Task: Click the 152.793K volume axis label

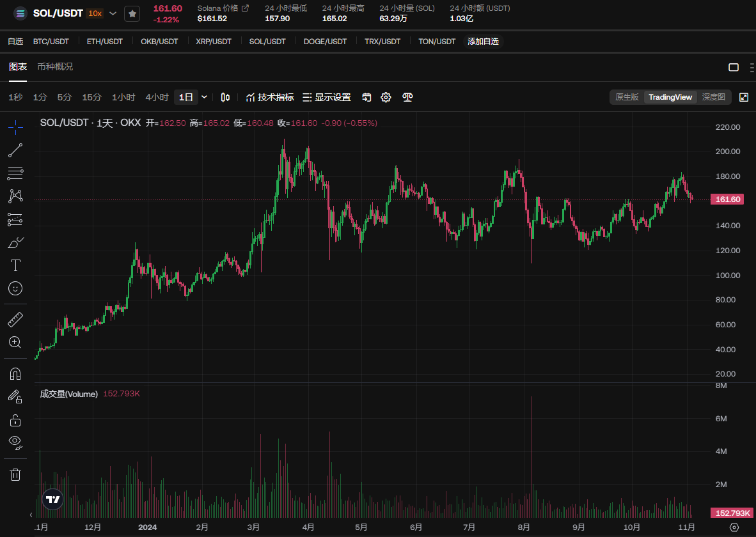Action: click(x=732, y=513)
